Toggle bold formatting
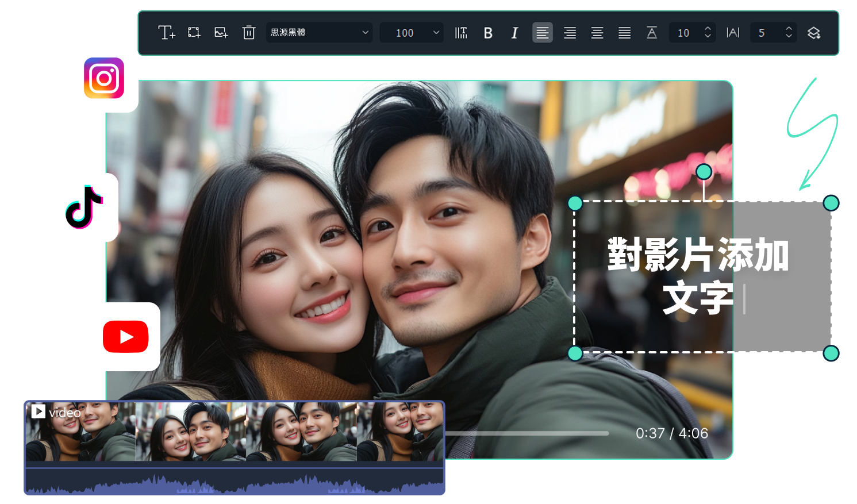The width and height of the screenshot is (857, 504). (488, 33)
